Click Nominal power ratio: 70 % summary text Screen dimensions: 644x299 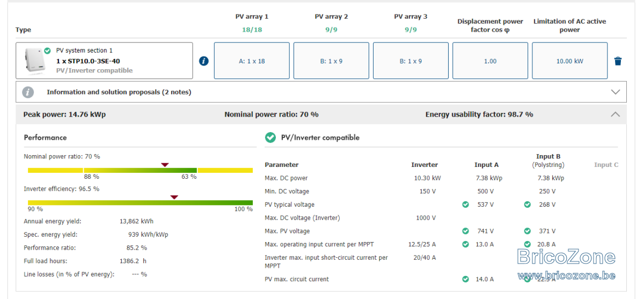(272, 114)
